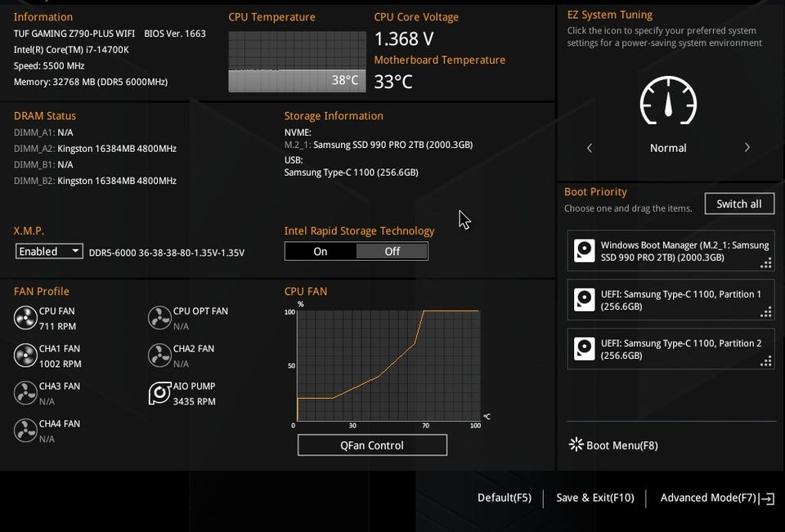This screenshot has height=532, width=785.
Task: Select UEFI Samsung Type-C Partition 1 entry
Action: 671,300
